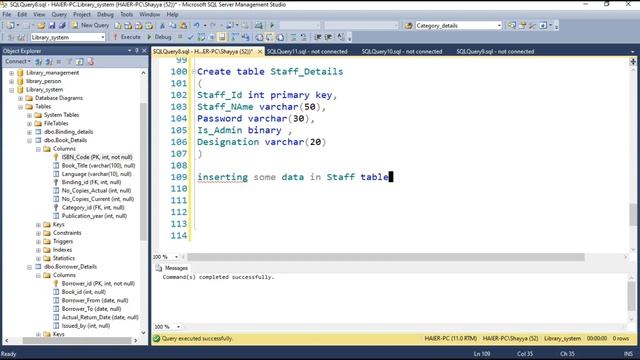Open the Tools menu
640x360 pixels.
click(x=126, y=14)
